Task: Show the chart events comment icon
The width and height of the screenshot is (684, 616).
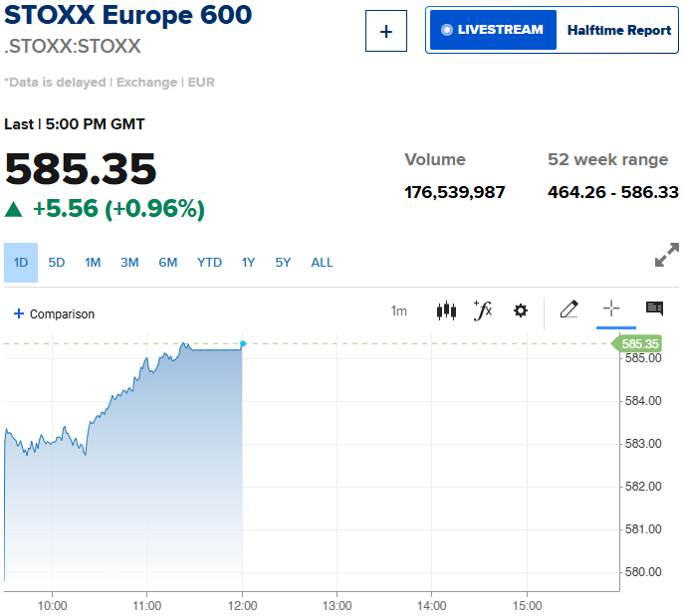Action: coord(654,309)
